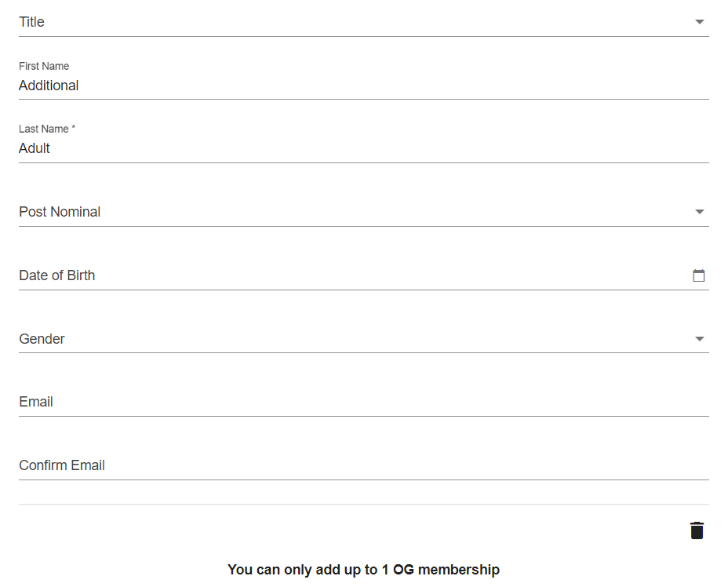Click the Post Nominal dropdown arrow
The width and height of the screenshot is (728, 587).
[698, 211]
